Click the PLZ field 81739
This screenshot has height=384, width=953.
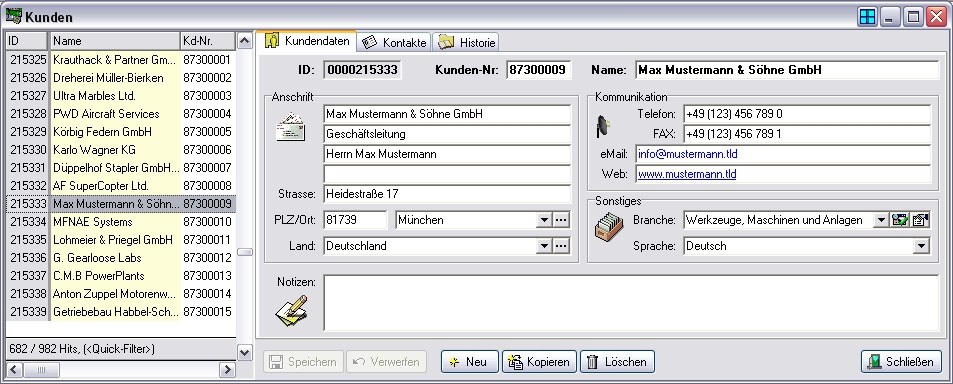coord(355,220)
